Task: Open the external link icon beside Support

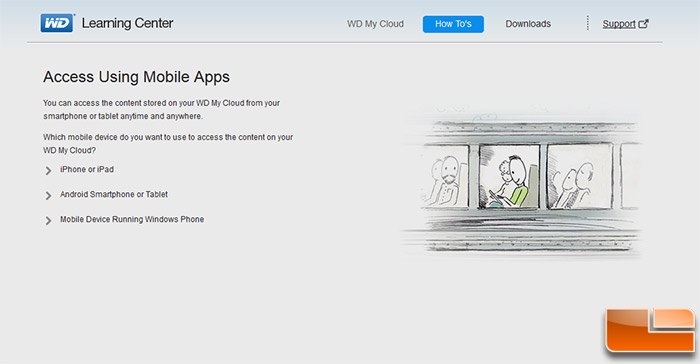Action: point(643,24)
